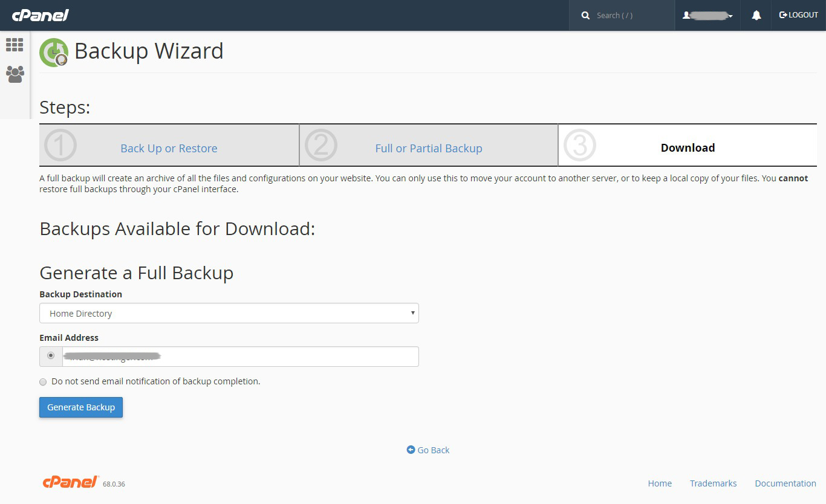Click the cPanel footer logo
Viewport: 826px width, 504px height.
tap(71, 482)
